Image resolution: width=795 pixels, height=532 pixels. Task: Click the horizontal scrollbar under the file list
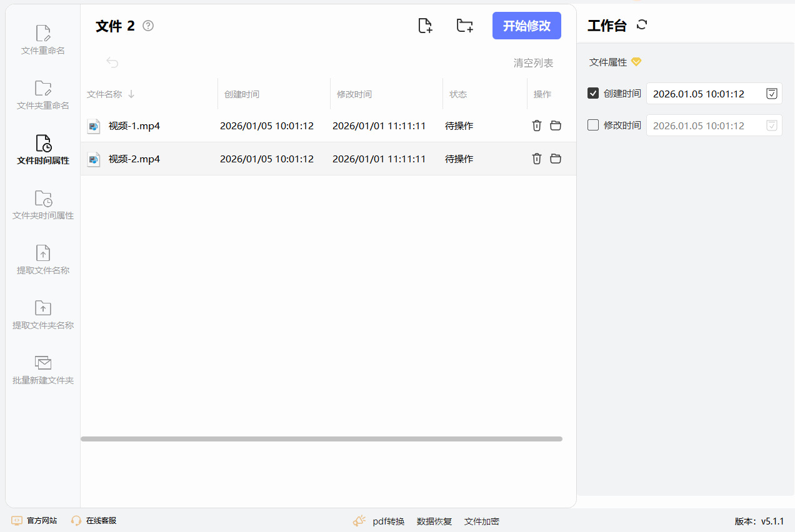pyautogui.click(x=321, y=439)
